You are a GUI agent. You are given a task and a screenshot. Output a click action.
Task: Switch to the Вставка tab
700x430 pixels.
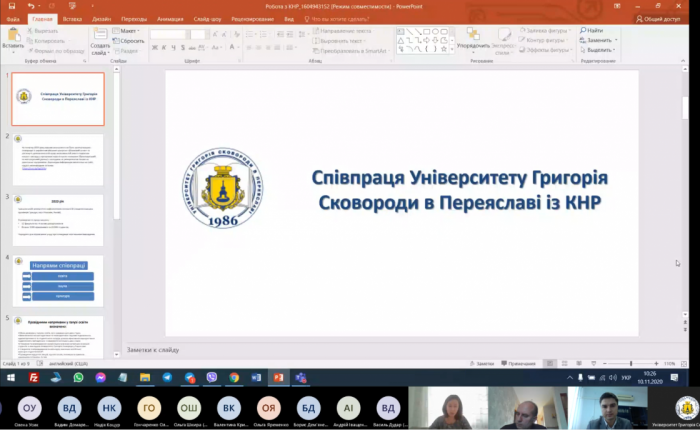(72, 19)
